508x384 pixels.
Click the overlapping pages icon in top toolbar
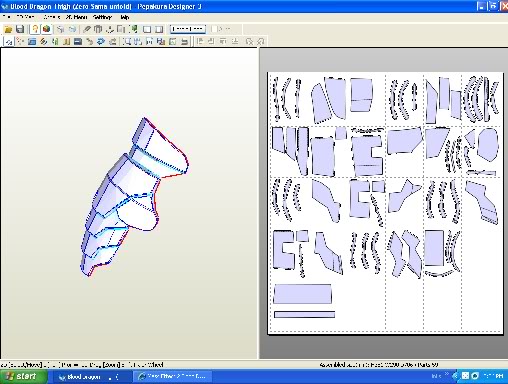point(121,29)
